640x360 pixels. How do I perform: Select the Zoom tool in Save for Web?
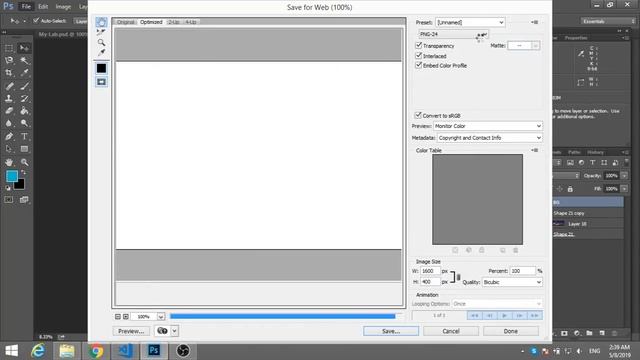(101, 42)
